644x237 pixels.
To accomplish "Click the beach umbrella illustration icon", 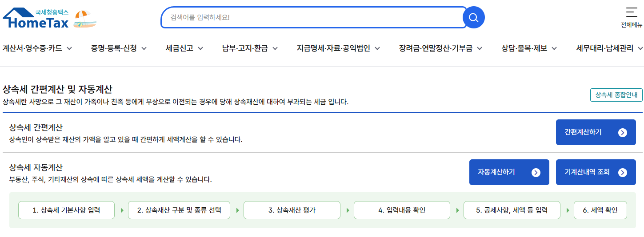I will 84,19.
